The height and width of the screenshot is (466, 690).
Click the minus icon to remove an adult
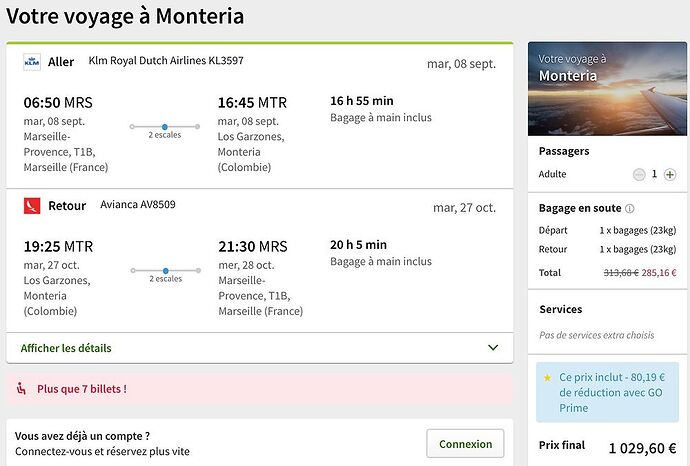coord(639,175)
